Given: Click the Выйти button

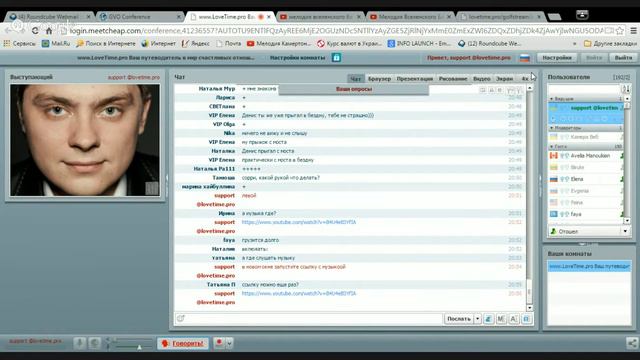Looking at the screenshot, I should [623, 58].
